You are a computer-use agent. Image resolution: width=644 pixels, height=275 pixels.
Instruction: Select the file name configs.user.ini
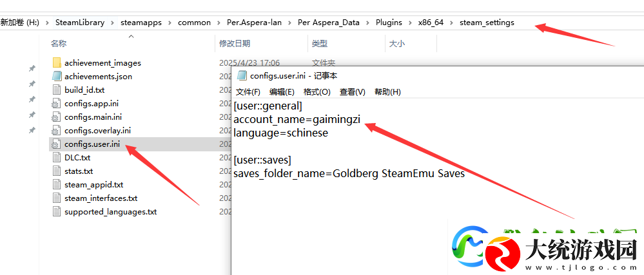[x=92, y=144]
